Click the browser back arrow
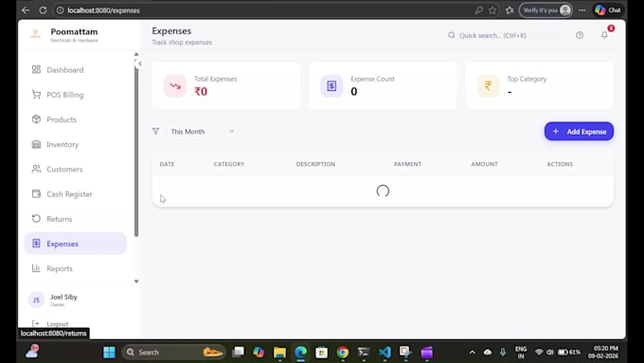This screenshot has width=644, height=363. [x=26, y=10]
